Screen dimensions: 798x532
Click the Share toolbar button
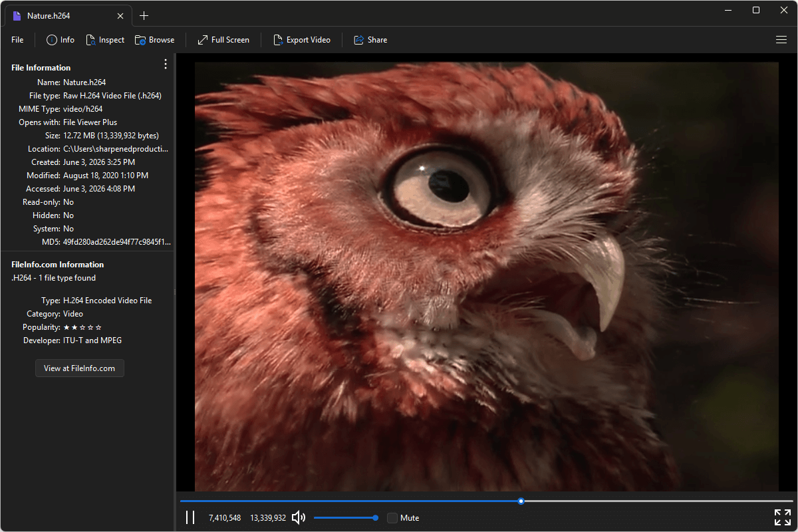pos(370,40)
